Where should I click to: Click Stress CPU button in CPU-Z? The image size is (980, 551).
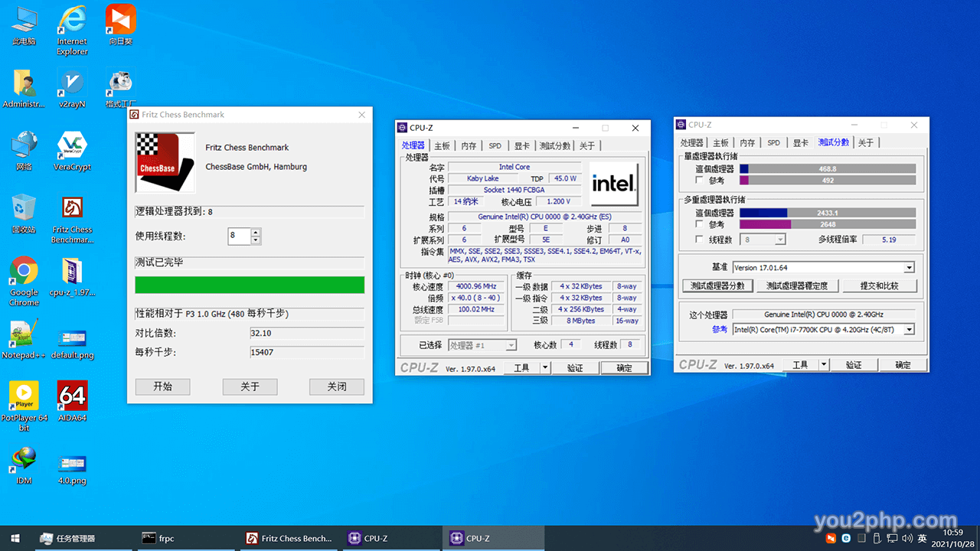797,285
